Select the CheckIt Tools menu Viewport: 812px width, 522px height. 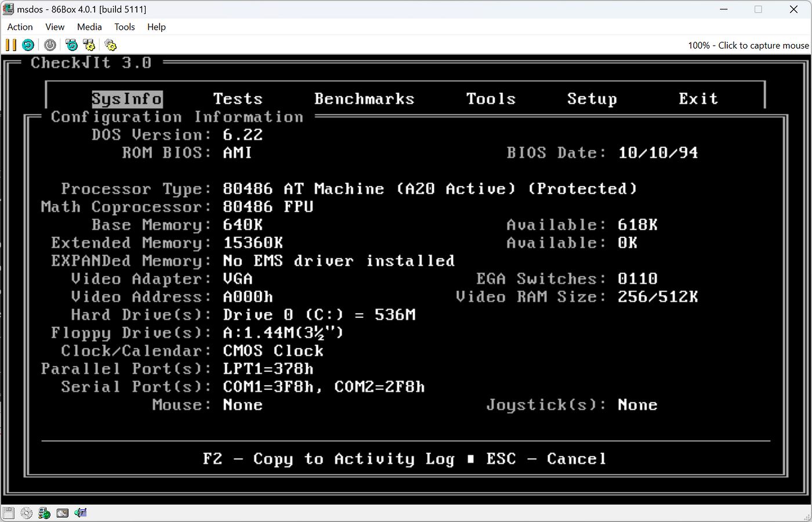(491, 99)
